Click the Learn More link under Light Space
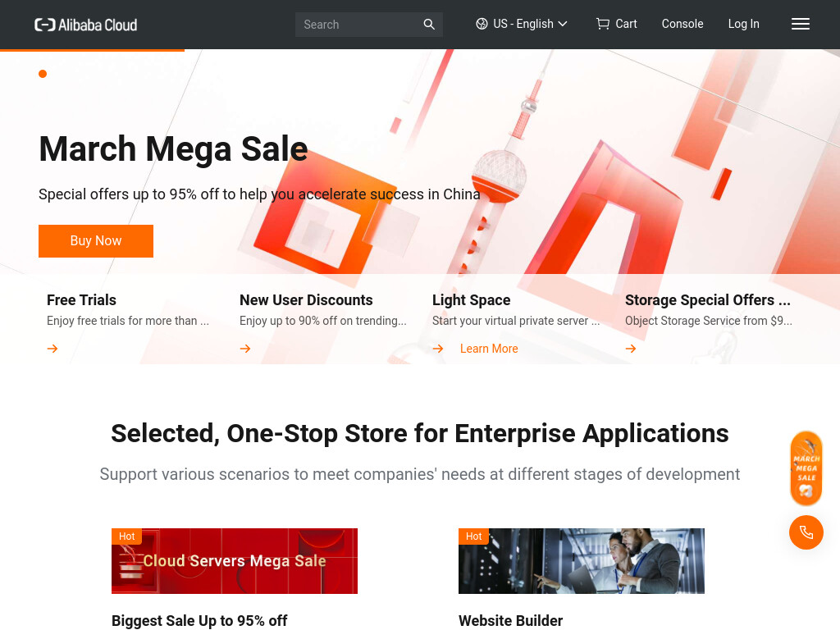Image resolution: width=840 pixels, height=630 pixels. pos(489,349)
